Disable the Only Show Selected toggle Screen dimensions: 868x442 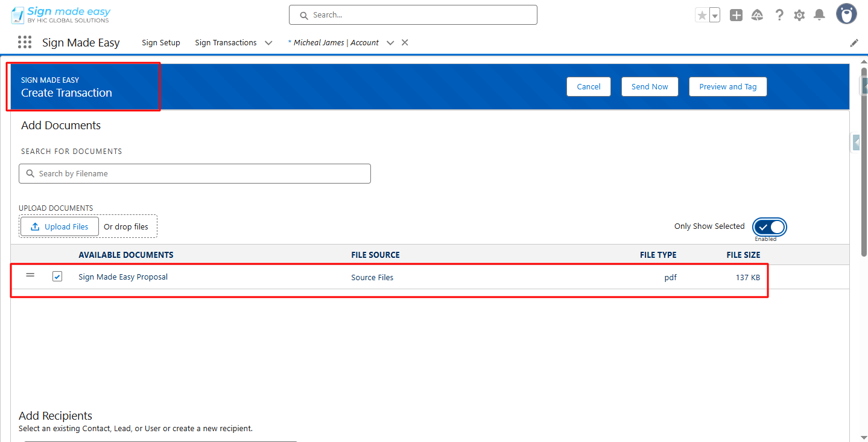(770, 227)
